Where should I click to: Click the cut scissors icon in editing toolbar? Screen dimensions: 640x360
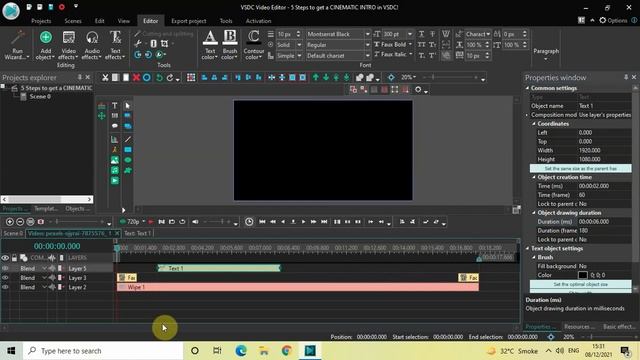[x=105, y=78]
